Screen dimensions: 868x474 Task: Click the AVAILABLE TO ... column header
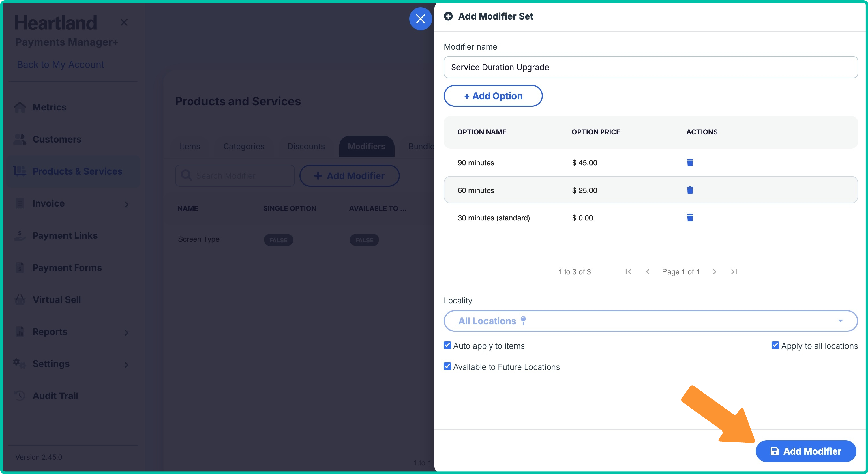378,209
